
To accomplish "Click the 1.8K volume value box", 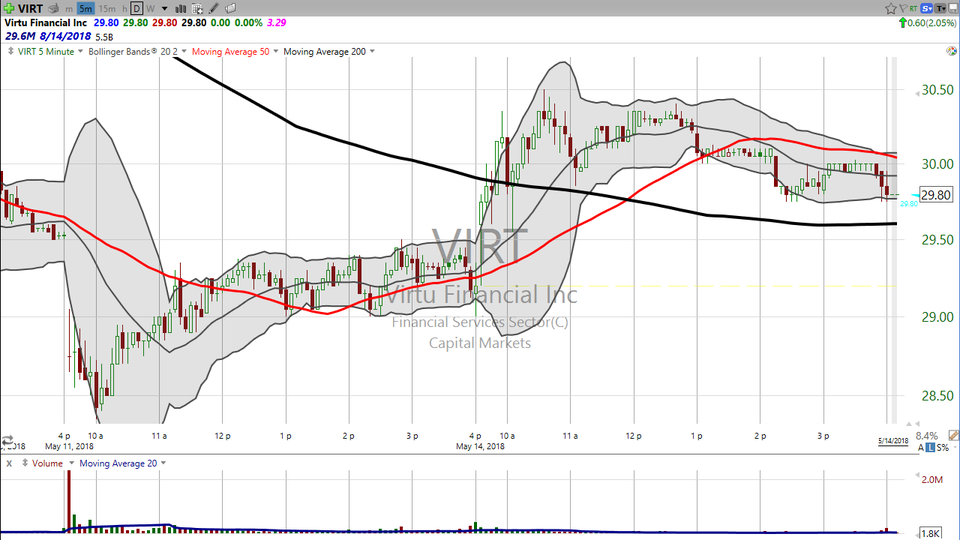I will [931, 533].
